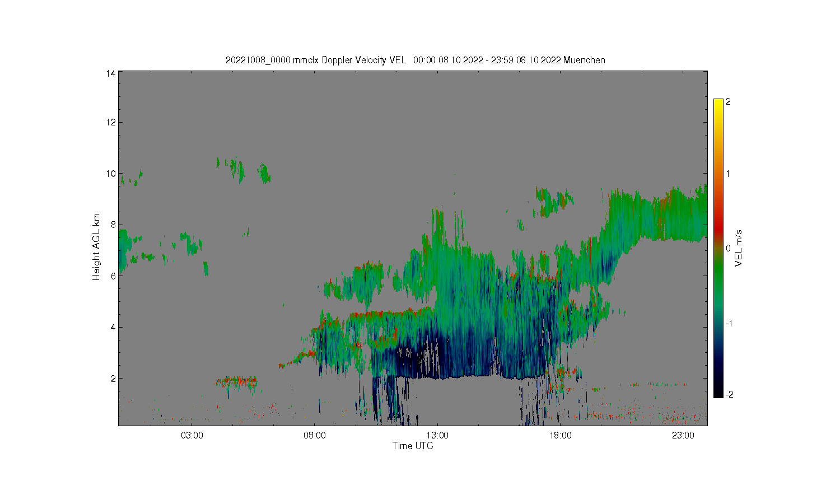This screenshot has height=504, width=840.
Task: Click the colorbar value '-2' label
Action: pyautogui.click(x=729, y=395)
